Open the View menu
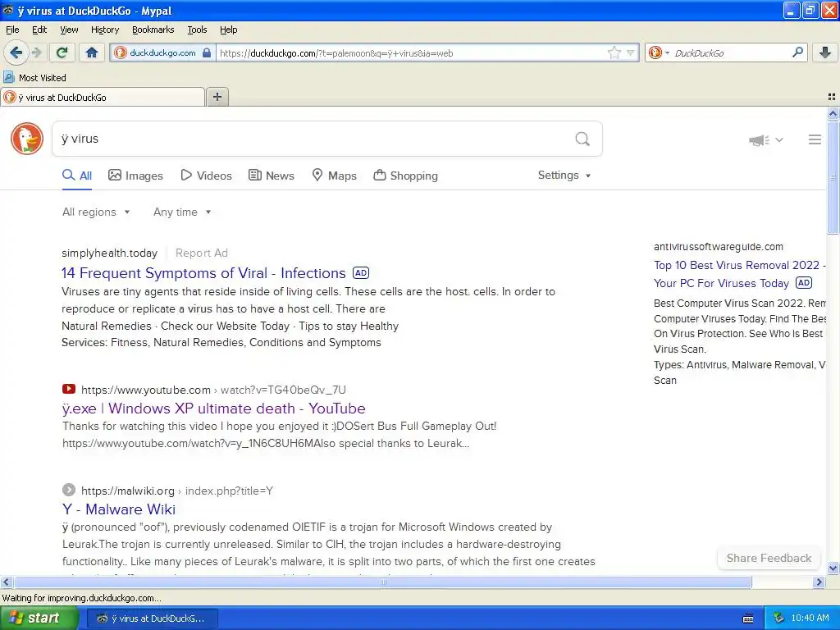Screen dimensions: 840x630 [x=69, y=30]
